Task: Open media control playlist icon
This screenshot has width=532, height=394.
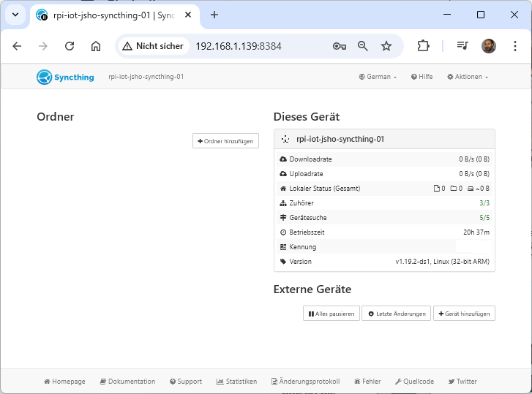Action: coord(462,46)
